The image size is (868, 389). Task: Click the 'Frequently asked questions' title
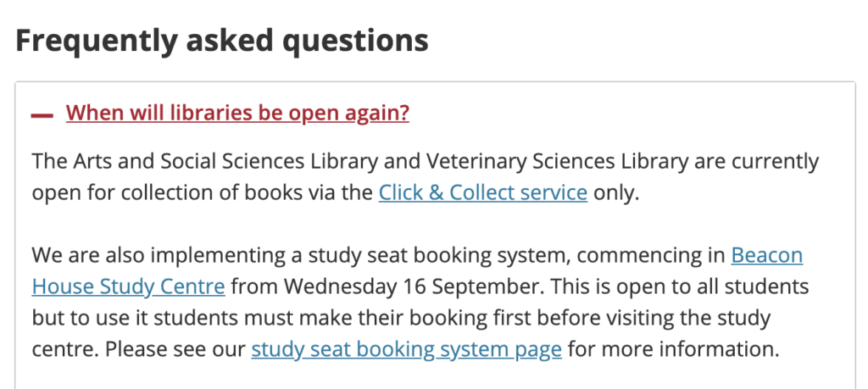click(x=222, y=41)
